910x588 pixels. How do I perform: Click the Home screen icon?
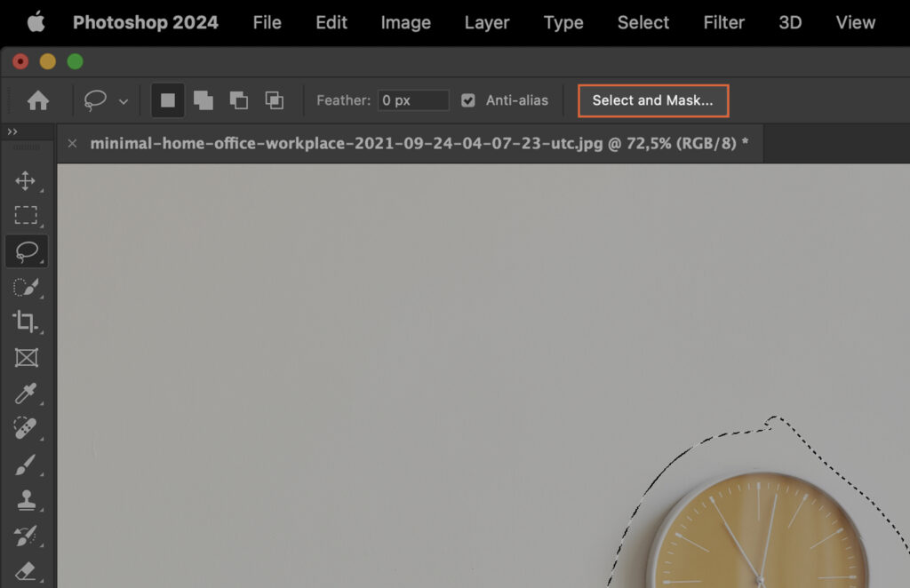coord(37,100)
